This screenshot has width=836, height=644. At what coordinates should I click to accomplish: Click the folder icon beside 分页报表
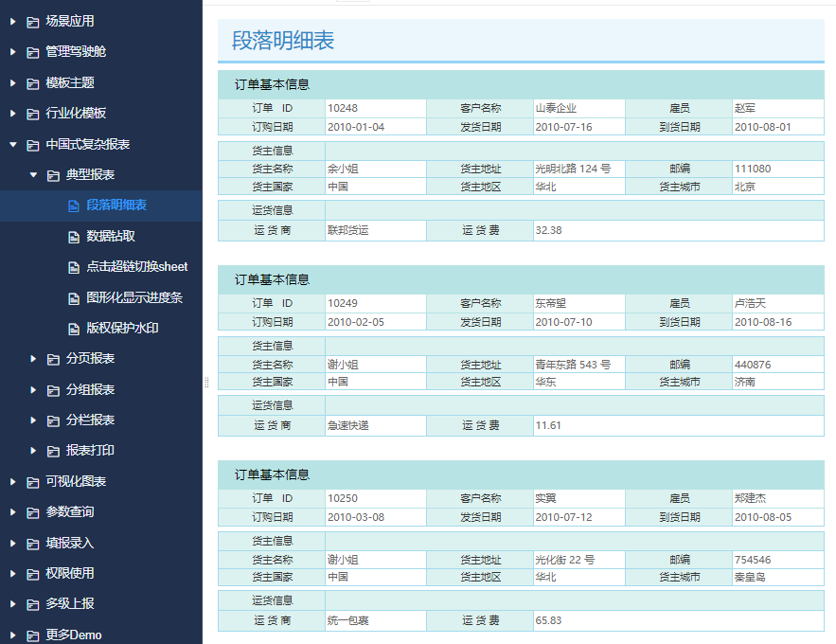pyautogui.click(x=53, y=359)
